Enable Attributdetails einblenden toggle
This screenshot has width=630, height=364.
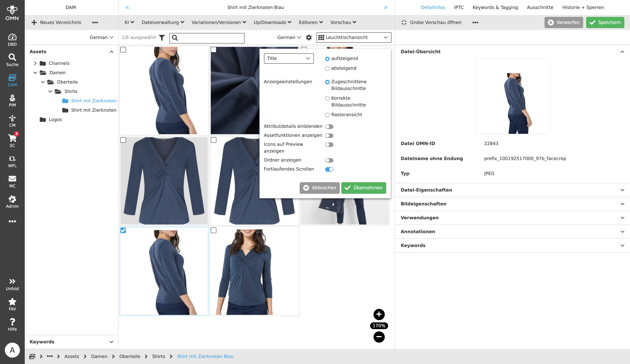(329, 127)
